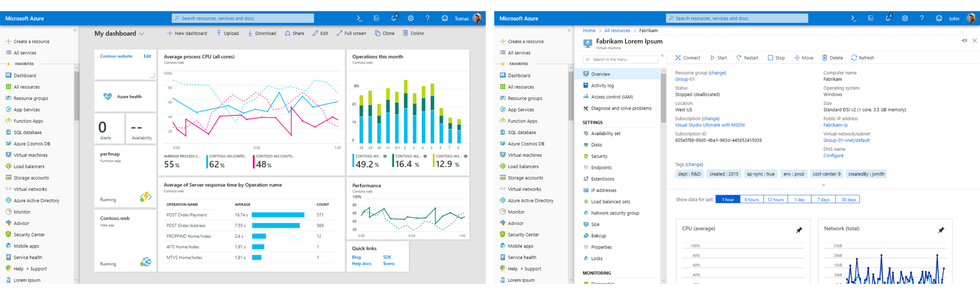Share the dashboard

[294, 33]
